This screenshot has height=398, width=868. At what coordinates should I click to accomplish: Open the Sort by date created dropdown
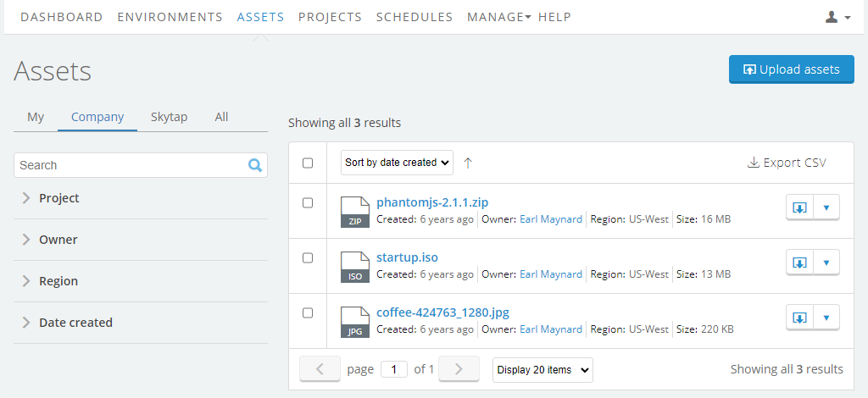point(397,163)
